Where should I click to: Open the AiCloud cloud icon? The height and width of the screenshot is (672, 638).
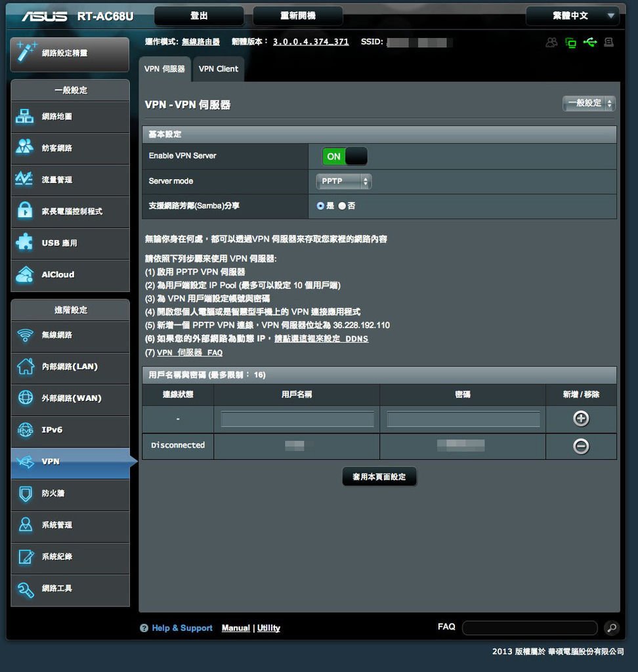[24, 274]
